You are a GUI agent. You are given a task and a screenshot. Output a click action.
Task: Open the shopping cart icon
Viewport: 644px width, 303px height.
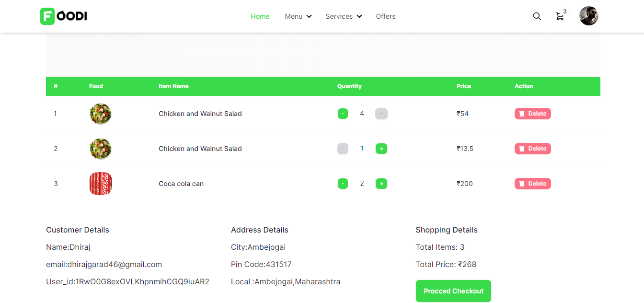click(x=560, y=16)
